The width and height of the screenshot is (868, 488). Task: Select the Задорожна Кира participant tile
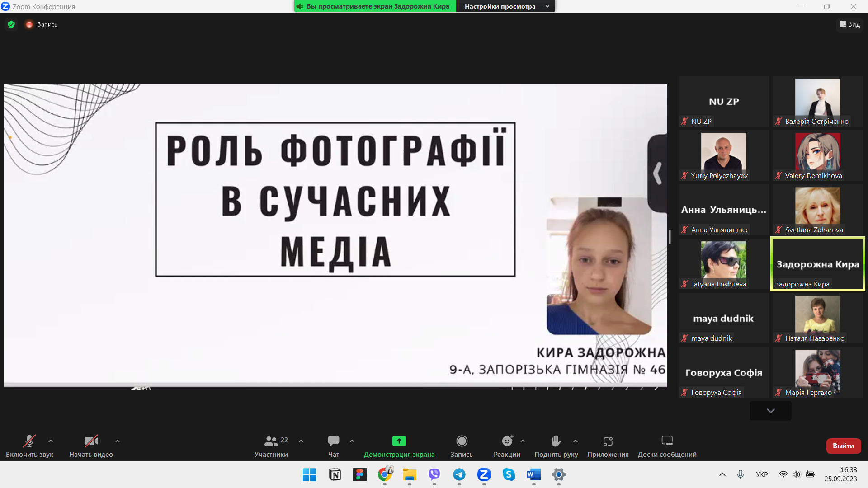point(817,264)
